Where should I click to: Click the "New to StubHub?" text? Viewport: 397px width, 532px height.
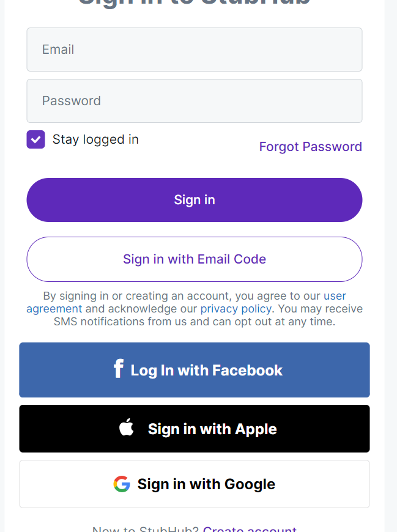[146, 528]
